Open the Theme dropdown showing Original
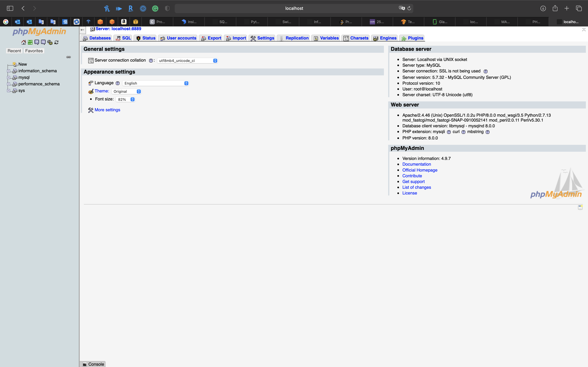The height and width of the screenshot is (367, 588). (126, 92)
